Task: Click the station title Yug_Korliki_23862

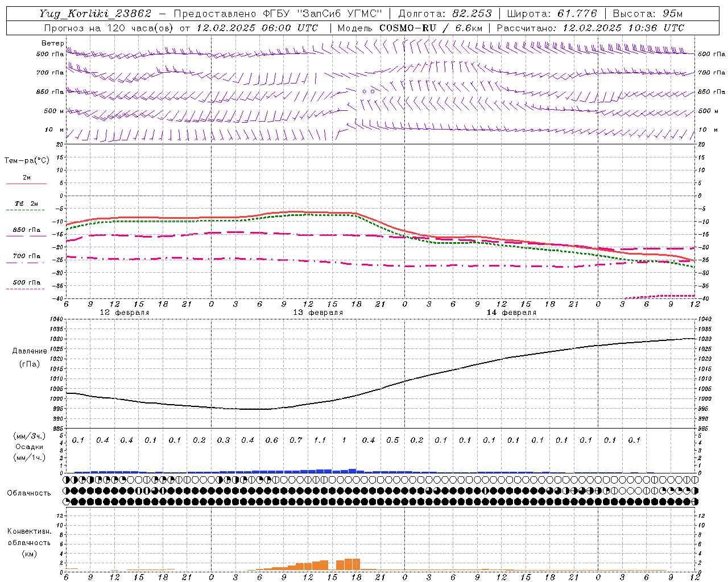Action: [95, 14]
